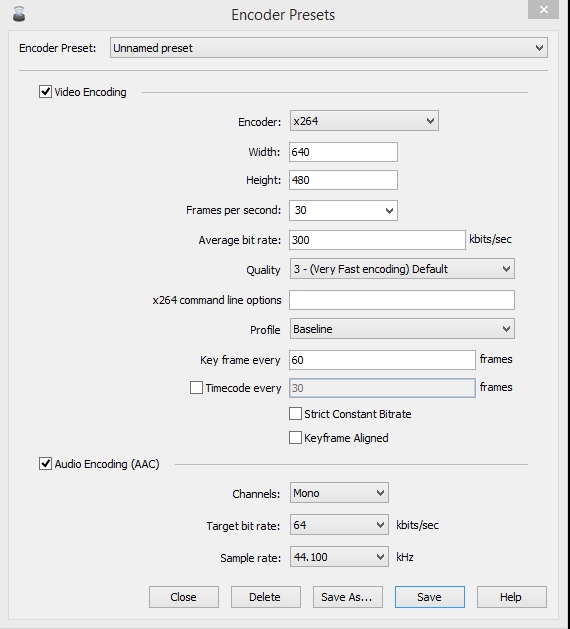Close the Encoder Presets dialog window
The width and height of the screenshot is (570, 629).
(x=544, y=9)
